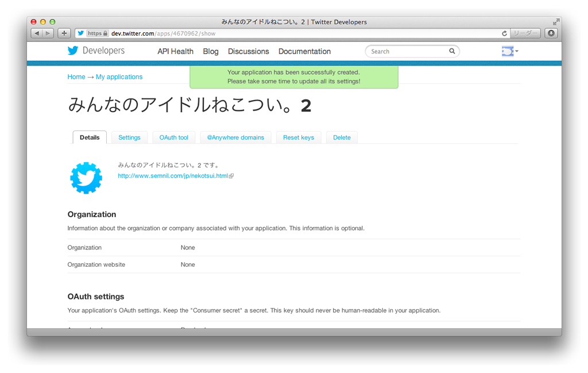Click the Organization row None value
This screenshot has height=373, width=588.
coord(188,248)
